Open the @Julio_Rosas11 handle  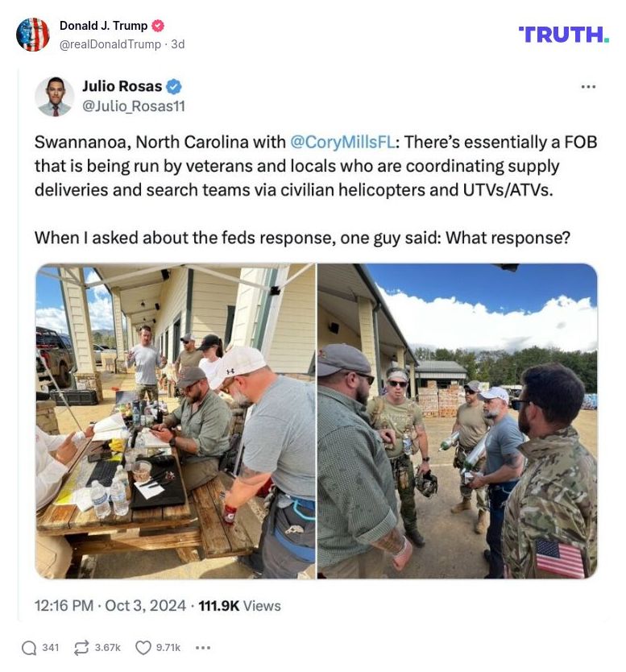pyautogui.click(x=133, y=106)
